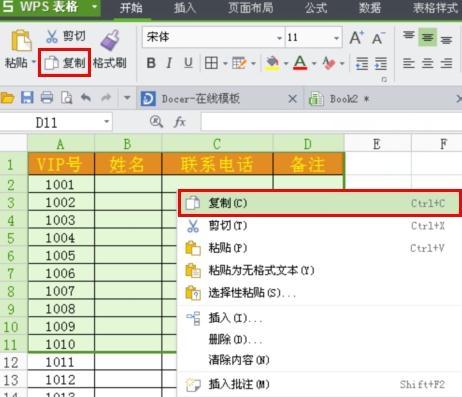Select 选择性粘贴 from context menu
462x397 pixels.
pyautogui.click(x=252, y=293)
